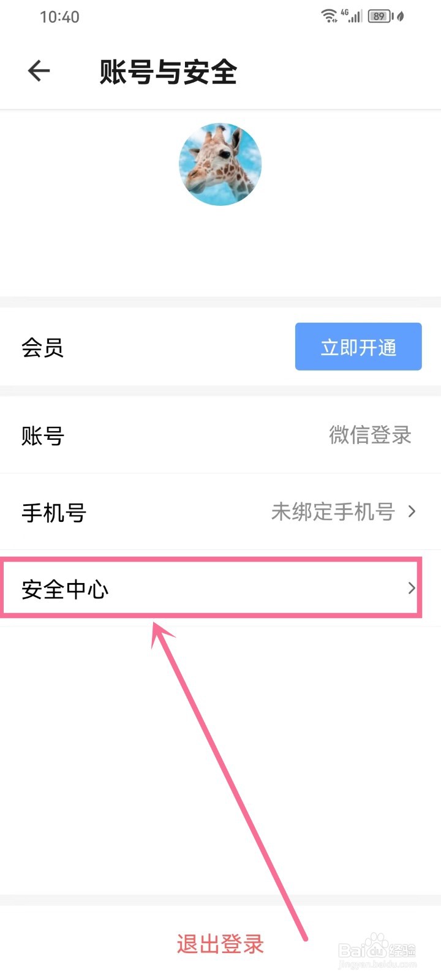Expand the 手机号 chevron arrow
The image size is (441, 980).
point(412,511)
